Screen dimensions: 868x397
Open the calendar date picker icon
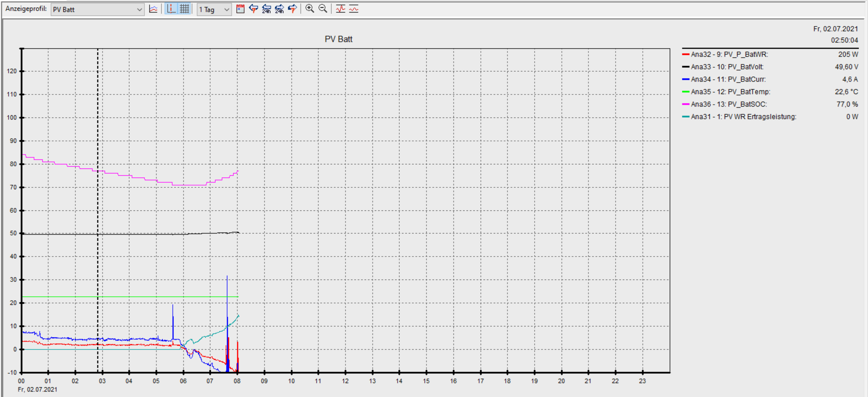[240, 9]
